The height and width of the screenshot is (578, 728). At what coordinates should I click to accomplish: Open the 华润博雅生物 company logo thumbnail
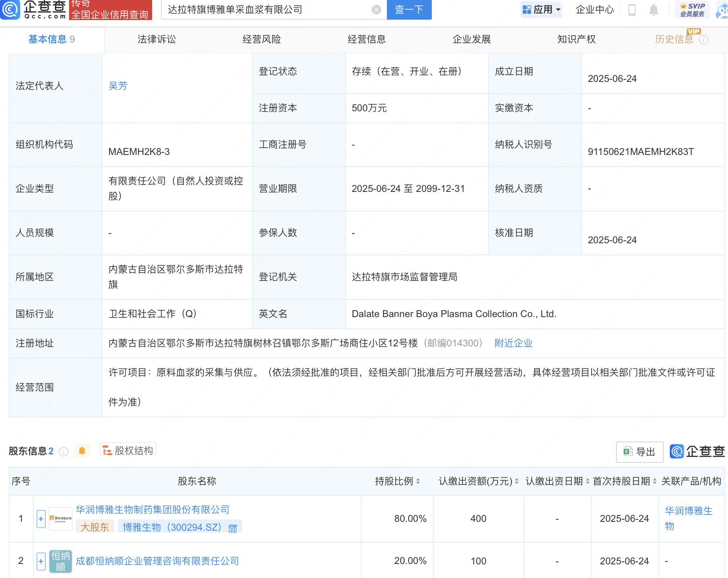click(61, 519)
